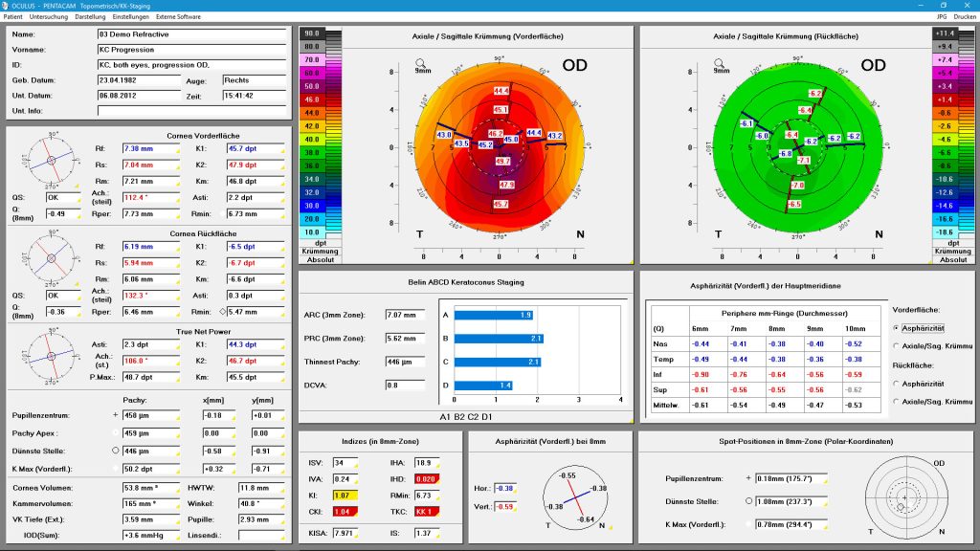Click the JPG export button
This screenshot has width=980, height=551.
tap(942, 17)
